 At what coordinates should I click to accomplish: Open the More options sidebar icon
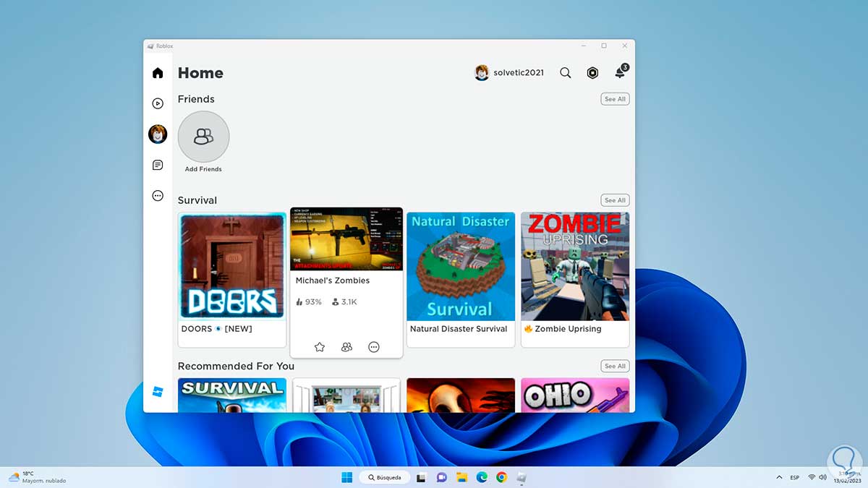158,195
